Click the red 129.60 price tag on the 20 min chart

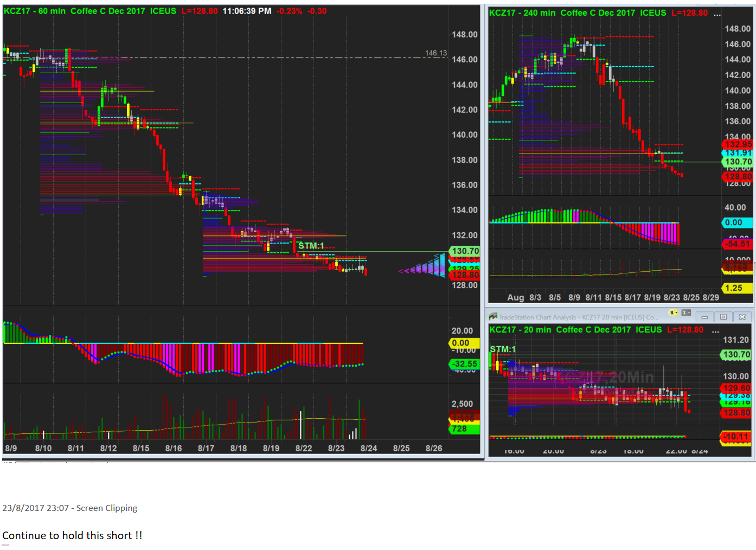tap(736, 388)
